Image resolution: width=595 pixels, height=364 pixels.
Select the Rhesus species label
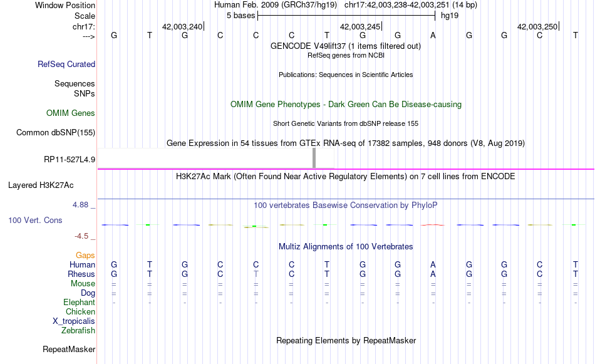[81, 274]
